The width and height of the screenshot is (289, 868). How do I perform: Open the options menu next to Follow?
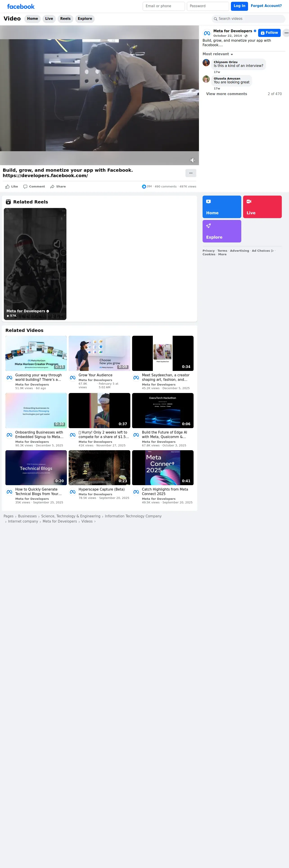point(286,33)
